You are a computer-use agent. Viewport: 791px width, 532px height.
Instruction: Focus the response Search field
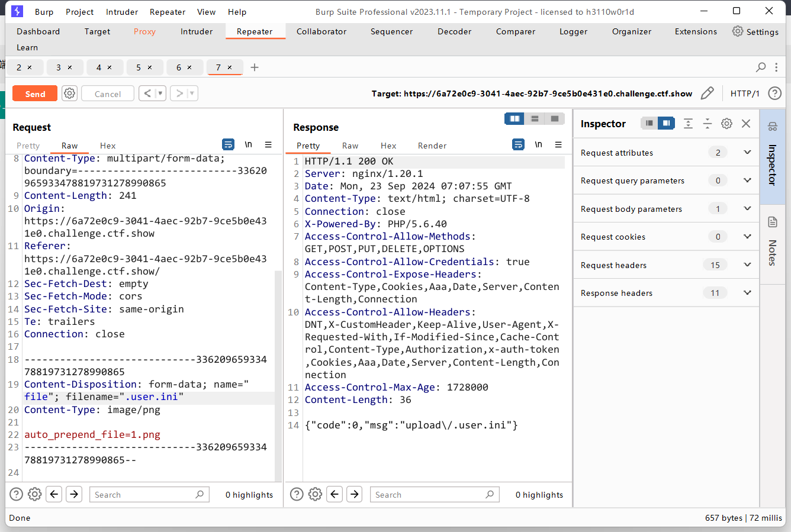[x=435, y=494]
